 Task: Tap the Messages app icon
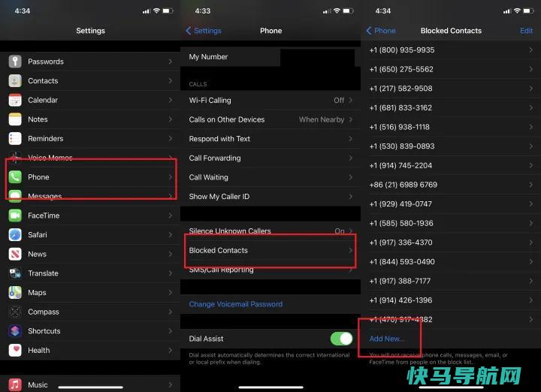tap(15, 196)
